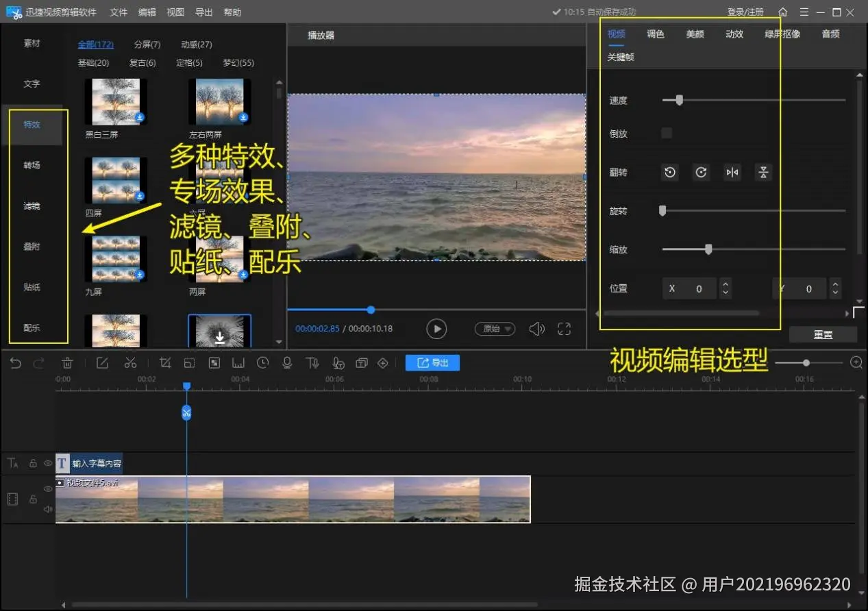Flip the video horizontally
The height and width of the screenshot is (611, 868).
point(732,173)
